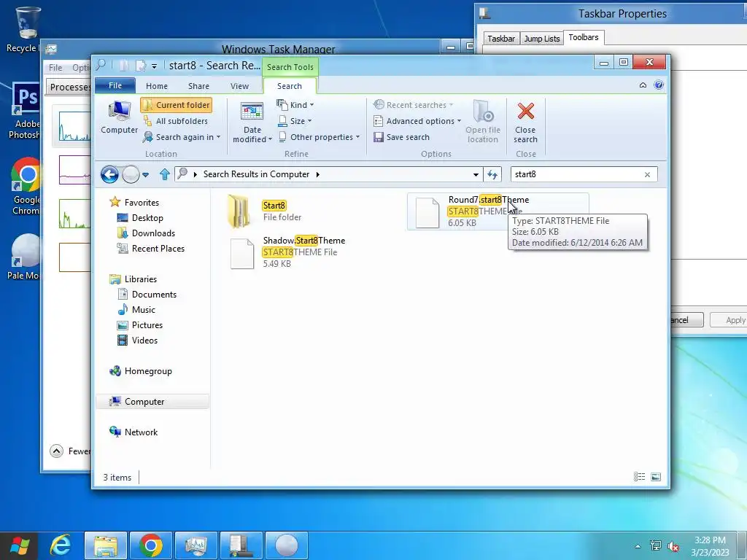Open Explorer help icon
747x560 pixels.
point(659,85)
